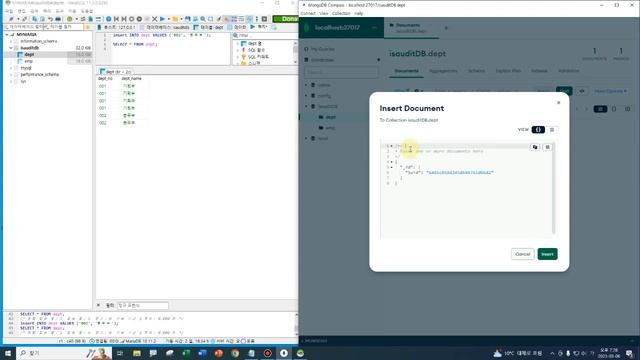640x360 pixels.
Task: Open More Options in Compass query bar
Action: pos(610,91)
